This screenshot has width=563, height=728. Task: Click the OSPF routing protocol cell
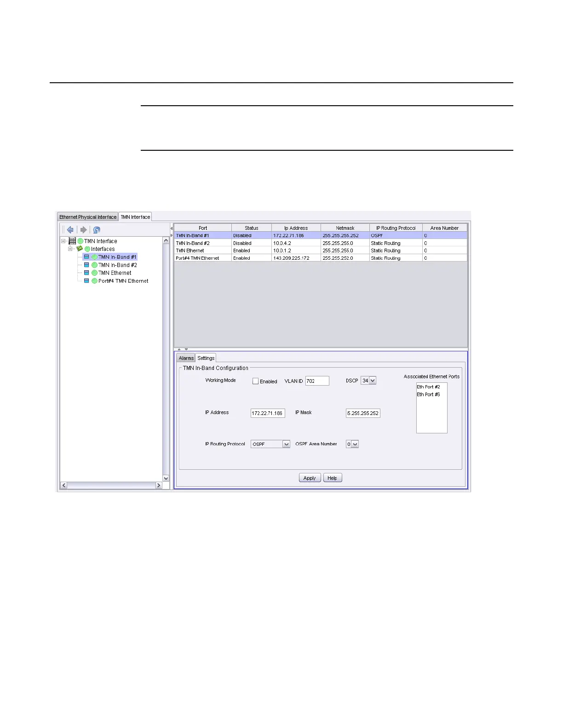[x=396, y=235]
